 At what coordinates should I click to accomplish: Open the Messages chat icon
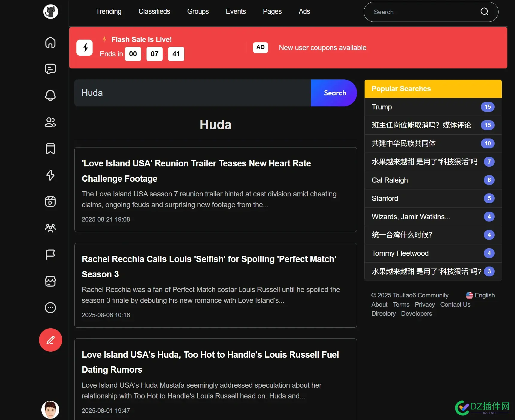click(x=50, y=69)
